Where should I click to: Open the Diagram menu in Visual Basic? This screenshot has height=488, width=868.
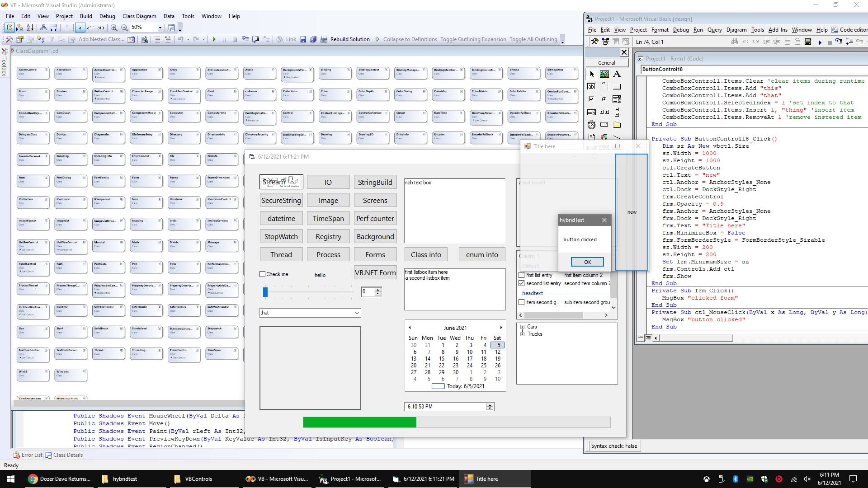[x=736, y=30]
